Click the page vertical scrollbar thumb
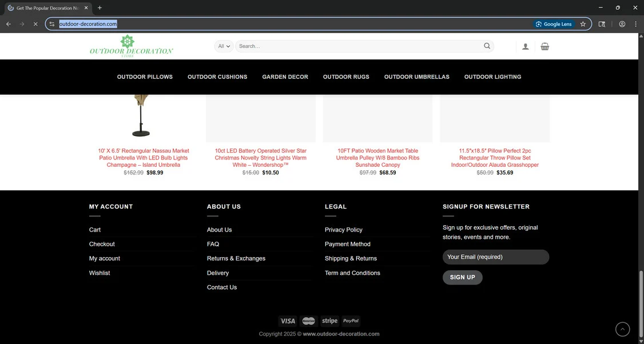The height and width of the screenshot is (344, 644). click(x=641, y=305)
